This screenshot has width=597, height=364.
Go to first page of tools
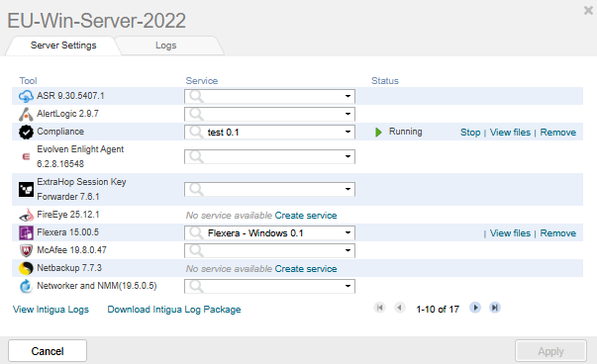pos(379,308)
